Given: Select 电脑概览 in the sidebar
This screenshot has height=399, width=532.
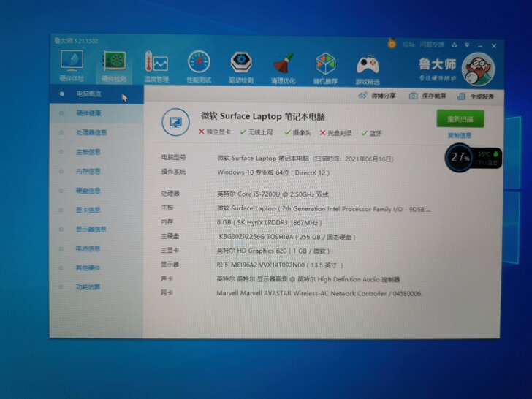Looking at the screenshot, I should click(x=96, y=94).
